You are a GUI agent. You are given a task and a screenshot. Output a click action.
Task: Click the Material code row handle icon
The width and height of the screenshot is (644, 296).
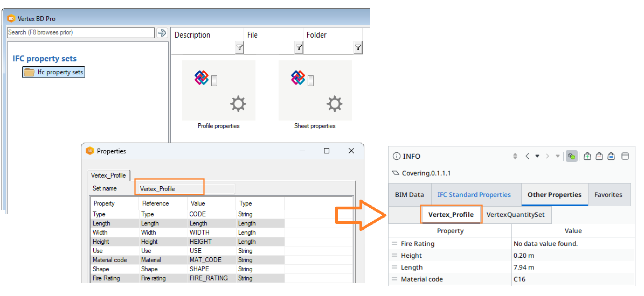tap(394, 279)
